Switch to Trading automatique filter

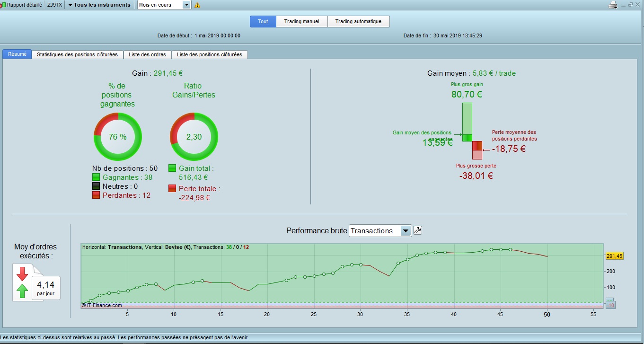358,21
